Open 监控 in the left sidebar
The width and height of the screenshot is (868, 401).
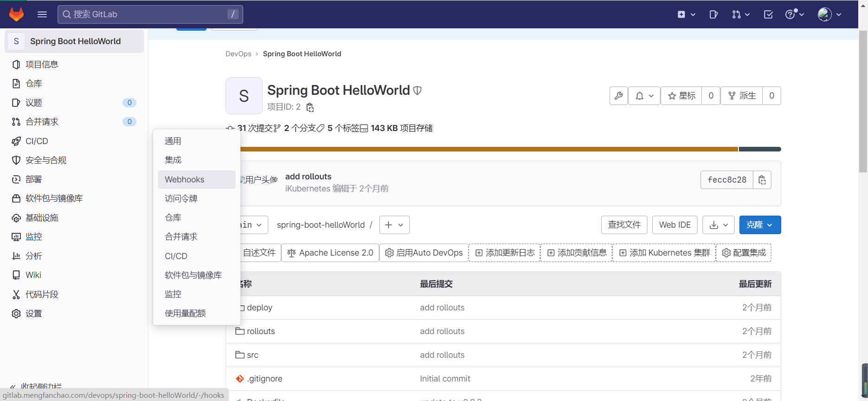(x=74, y=237)
